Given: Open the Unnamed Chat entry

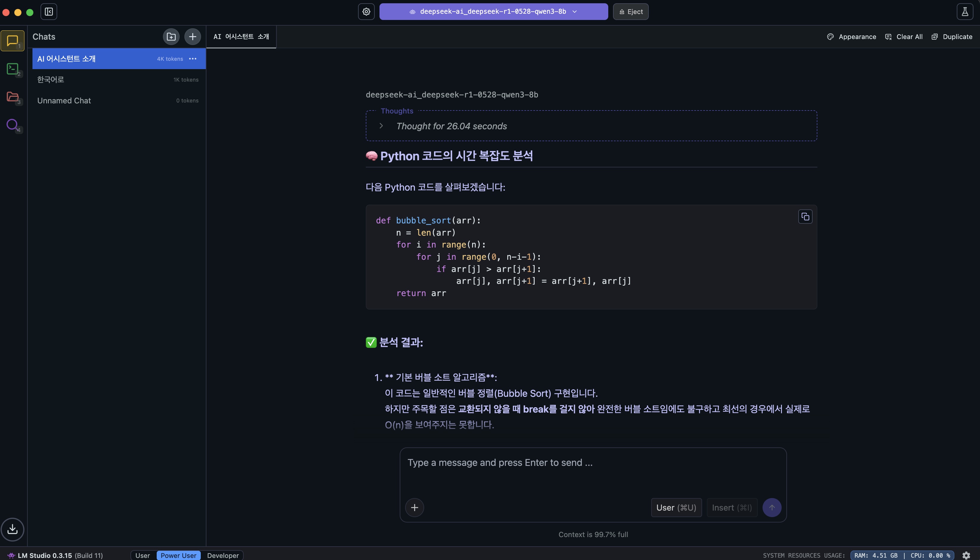Looking at the screenshot, I should tap(119, 100).
